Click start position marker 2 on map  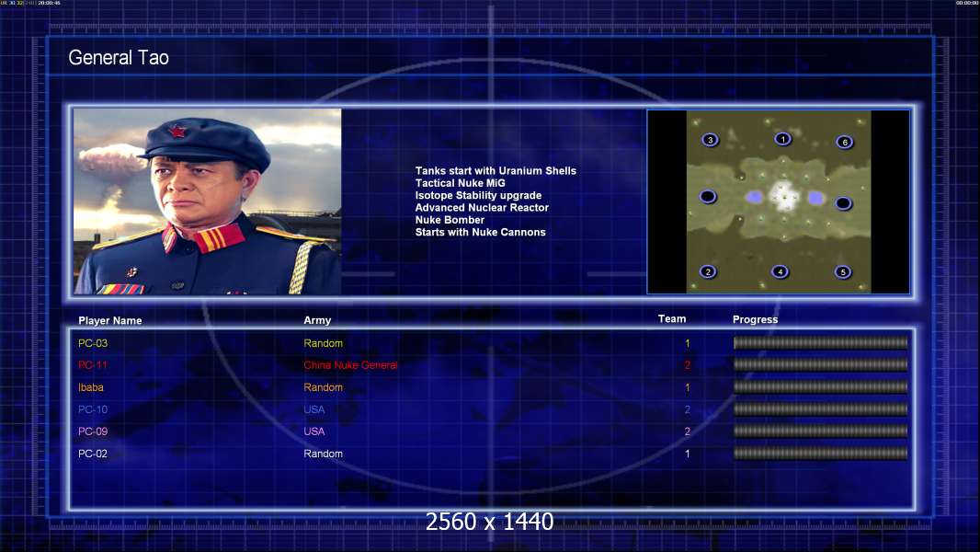tap(708, 271)
